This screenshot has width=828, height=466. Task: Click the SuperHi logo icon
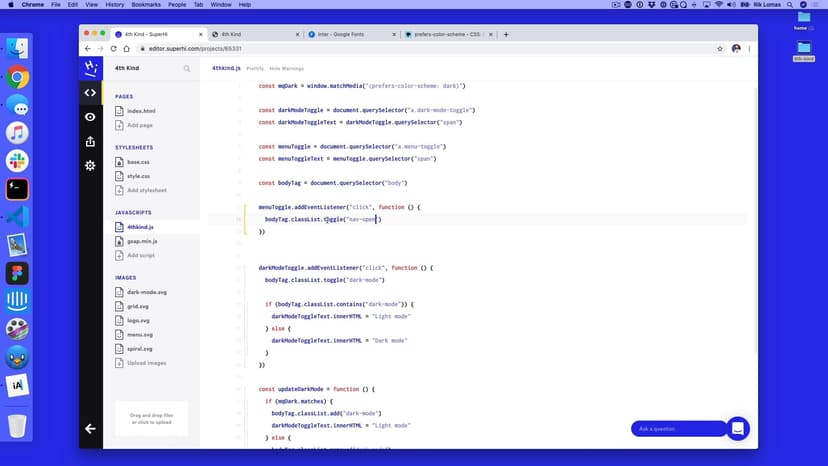click(90, 68)
